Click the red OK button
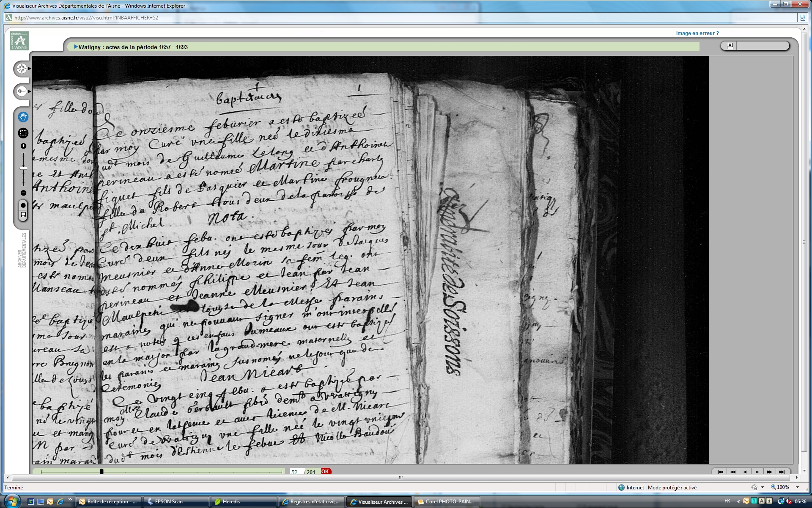812x508 pixels. [325, 472]
